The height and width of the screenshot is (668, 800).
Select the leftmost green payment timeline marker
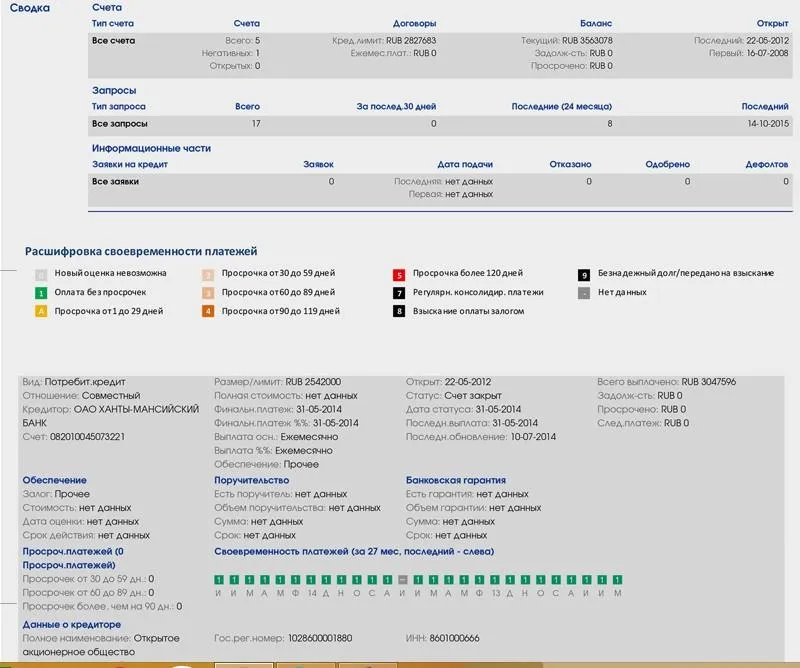(x=219, y=579)
